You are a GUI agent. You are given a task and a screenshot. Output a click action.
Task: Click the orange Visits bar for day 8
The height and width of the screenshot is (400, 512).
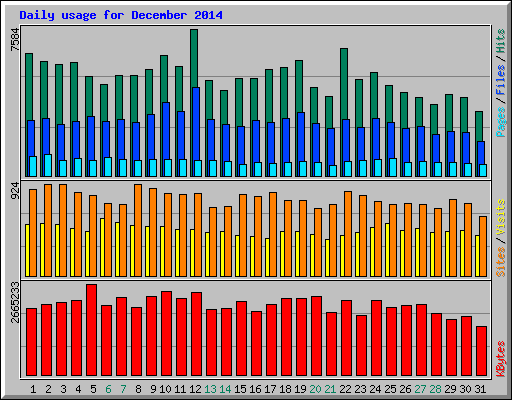click(138, 230)
